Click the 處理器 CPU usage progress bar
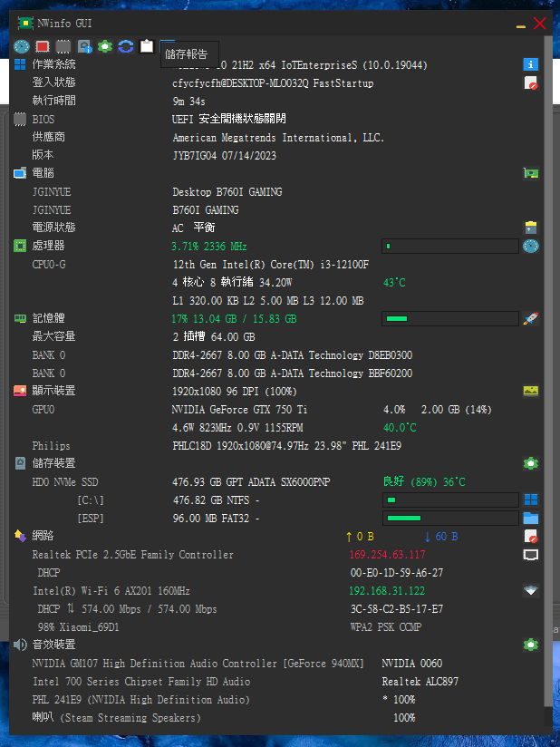560x747 pixels. pyautogui.click(x=450, y=247)
